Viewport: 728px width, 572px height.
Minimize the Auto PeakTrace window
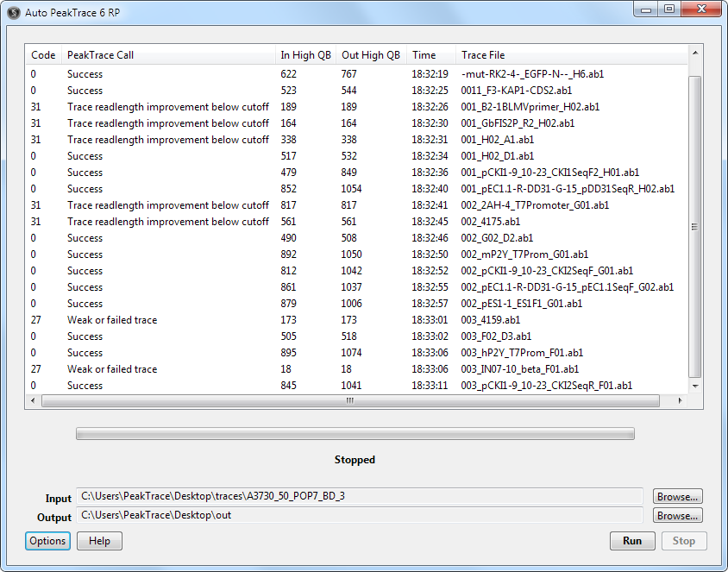[x=646, y=9]
